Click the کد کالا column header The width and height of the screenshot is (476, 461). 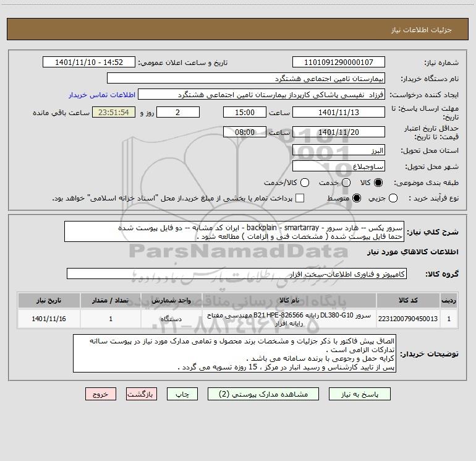(408, 301)
